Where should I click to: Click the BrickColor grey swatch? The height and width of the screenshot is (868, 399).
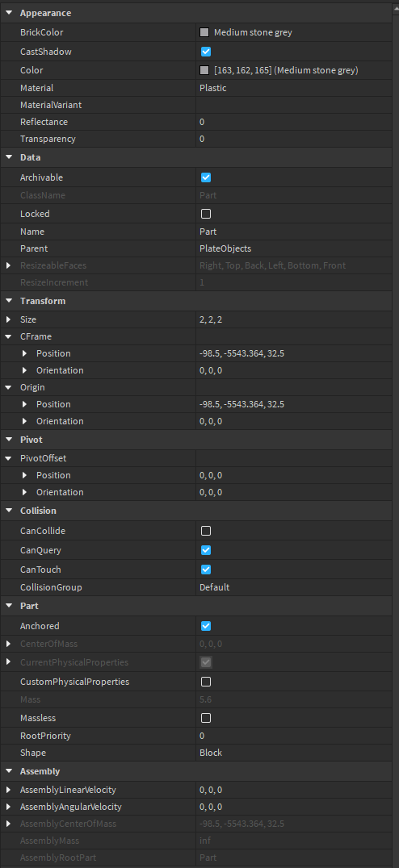coord(204,32)
